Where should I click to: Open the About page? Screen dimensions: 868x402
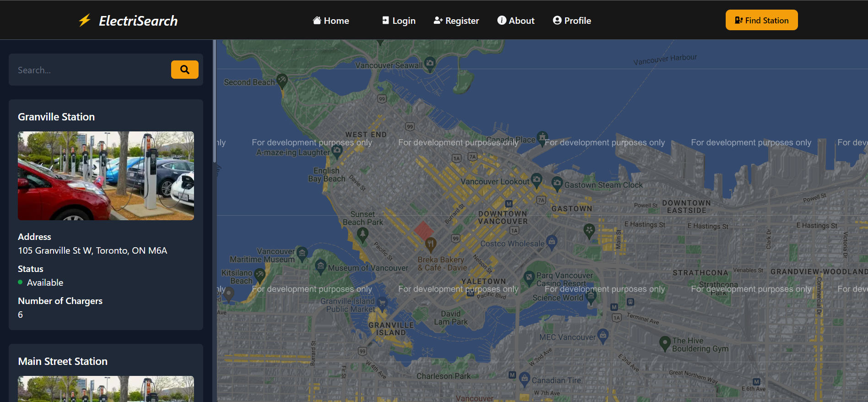(x=516, y=21)
